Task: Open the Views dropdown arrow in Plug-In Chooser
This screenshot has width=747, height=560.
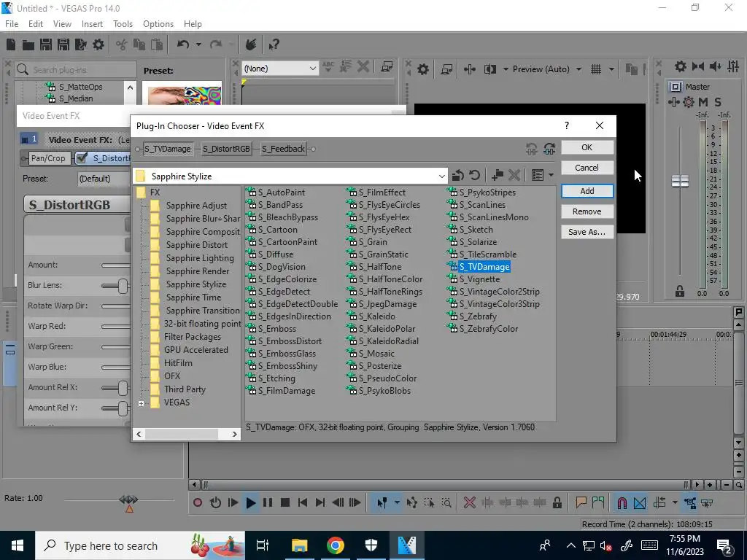Action: click(x=551, y=175)
